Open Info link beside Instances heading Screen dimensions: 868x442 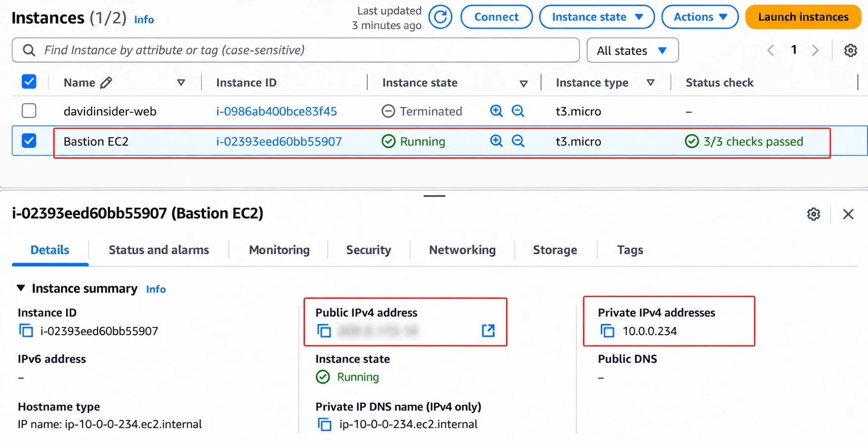[144, 20]
